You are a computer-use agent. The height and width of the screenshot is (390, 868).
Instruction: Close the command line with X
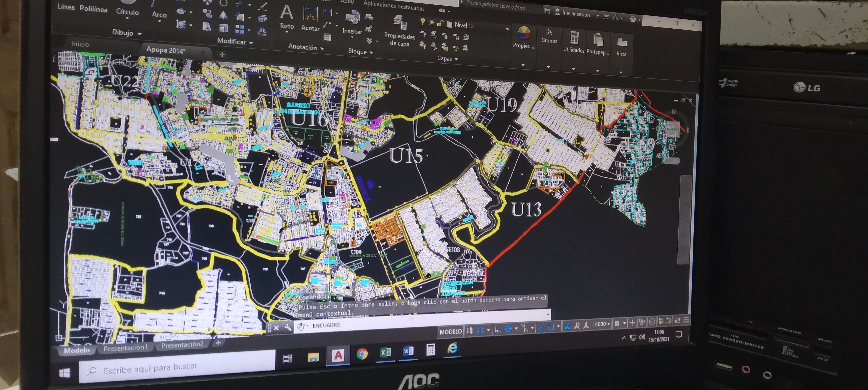click(276, 328)
